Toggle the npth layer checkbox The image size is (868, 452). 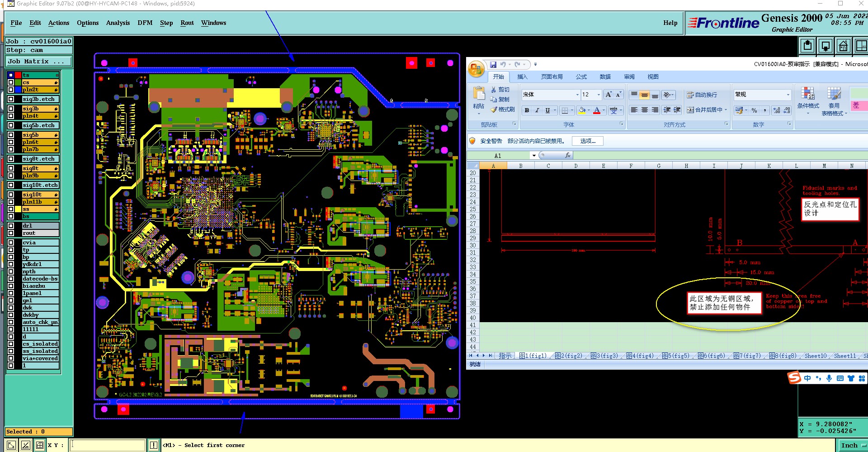point(10,271)
